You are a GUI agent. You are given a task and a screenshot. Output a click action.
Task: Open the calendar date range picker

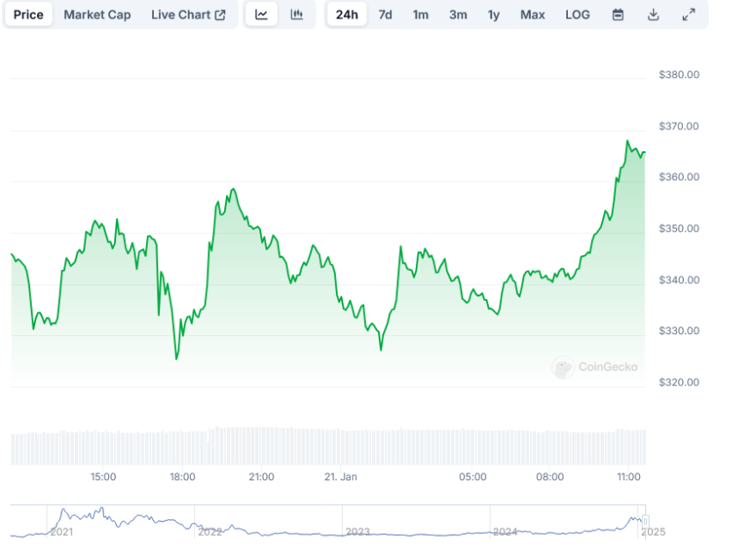618,15
